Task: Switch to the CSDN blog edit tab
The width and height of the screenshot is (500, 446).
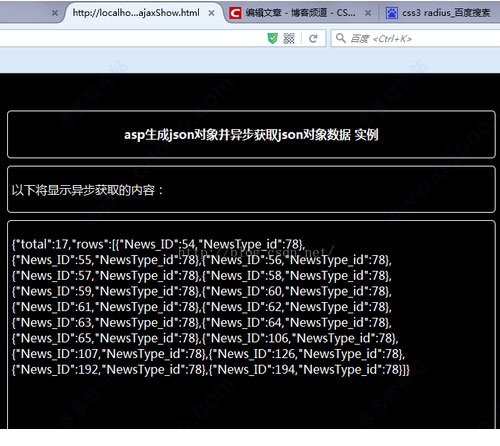Action: [x=300, y=13]
